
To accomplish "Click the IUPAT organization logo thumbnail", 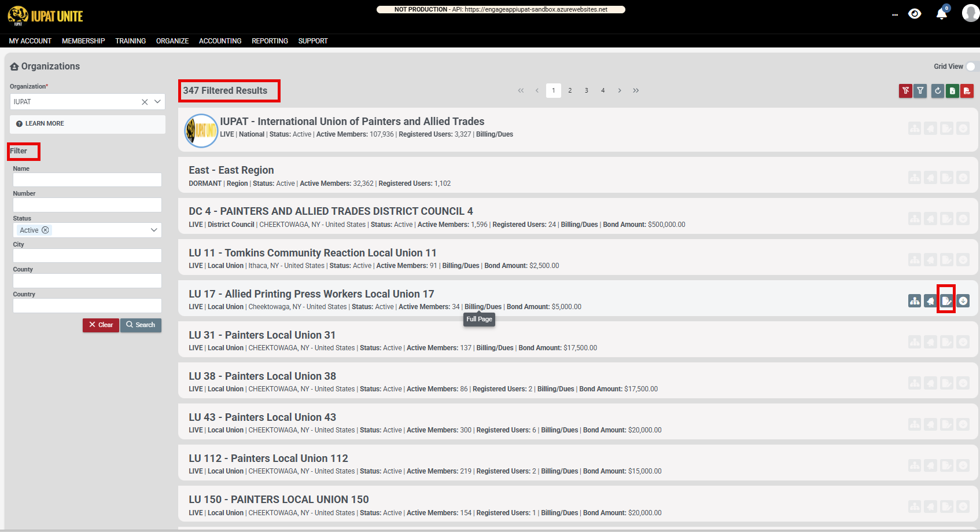I will coord(201,130).
